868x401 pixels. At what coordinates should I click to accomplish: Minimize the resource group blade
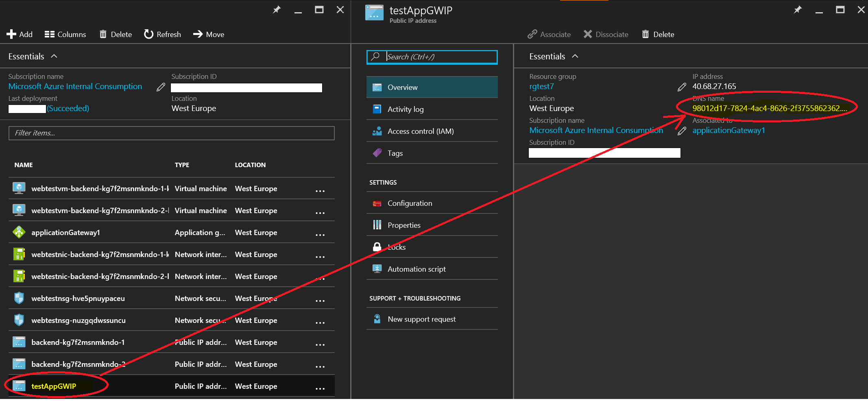pyautogui.click(x=298, y=13)
